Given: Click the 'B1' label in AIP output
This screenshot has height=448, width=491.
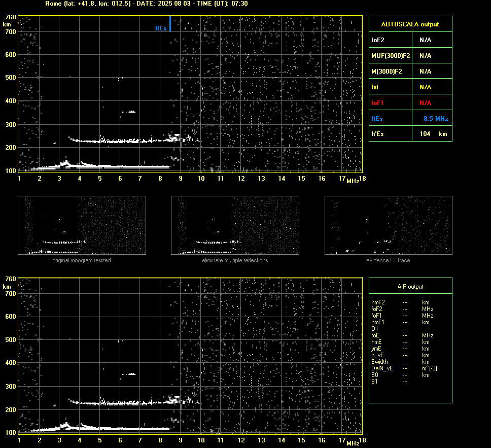Looking at the screenshot, I should pyautogui.click(x=374, y=382).
